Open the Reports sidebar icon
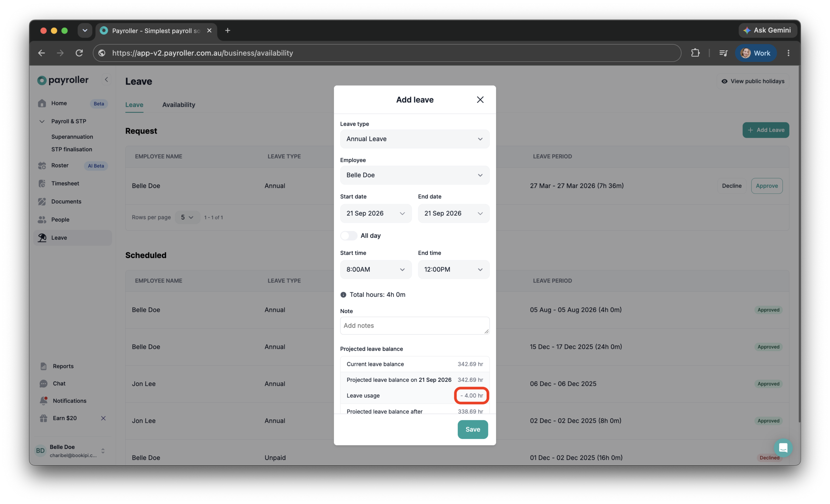 pos(43,366)
